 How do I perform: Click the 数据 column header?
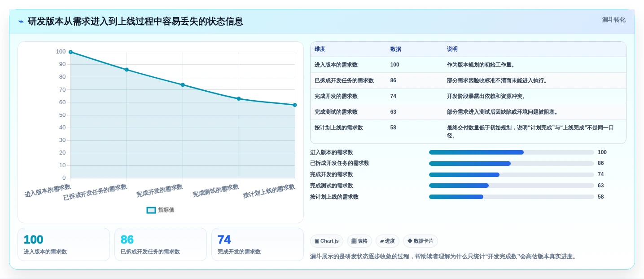point(396,49)
